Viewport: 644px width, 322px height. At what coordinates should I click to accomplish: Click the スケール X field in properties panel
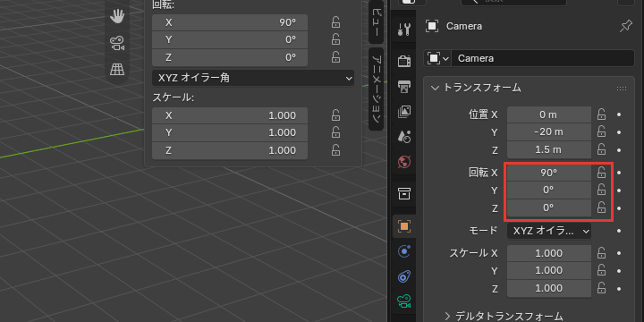pyautogui.click(x=549, y=253)
